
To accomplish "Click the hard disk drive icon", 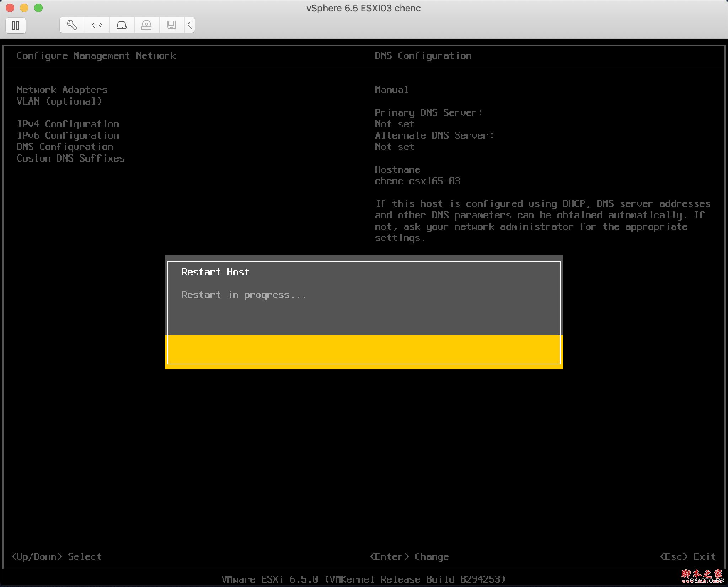I will (122, 25).
